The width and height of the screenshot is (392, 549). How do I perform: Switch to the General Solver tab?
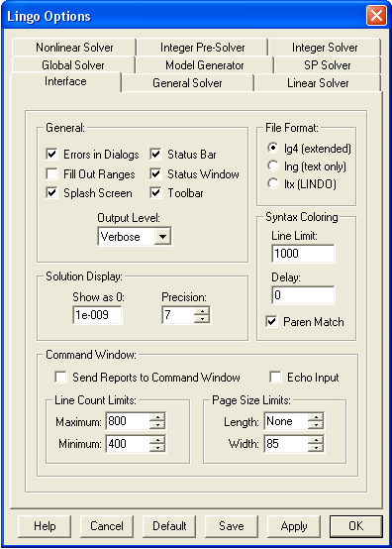pos(187,83)
